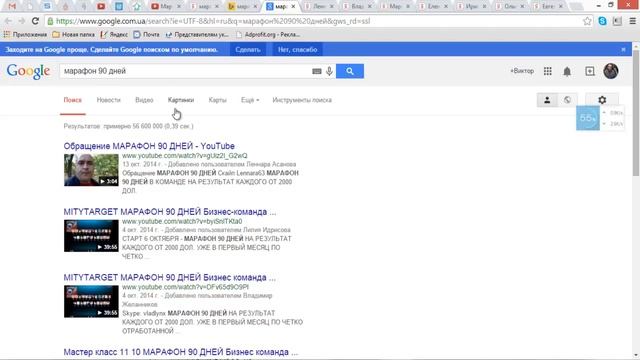Screen dimensions: 640x360
Task: Reload the page with the refresh icon
Action: point(35,21)
